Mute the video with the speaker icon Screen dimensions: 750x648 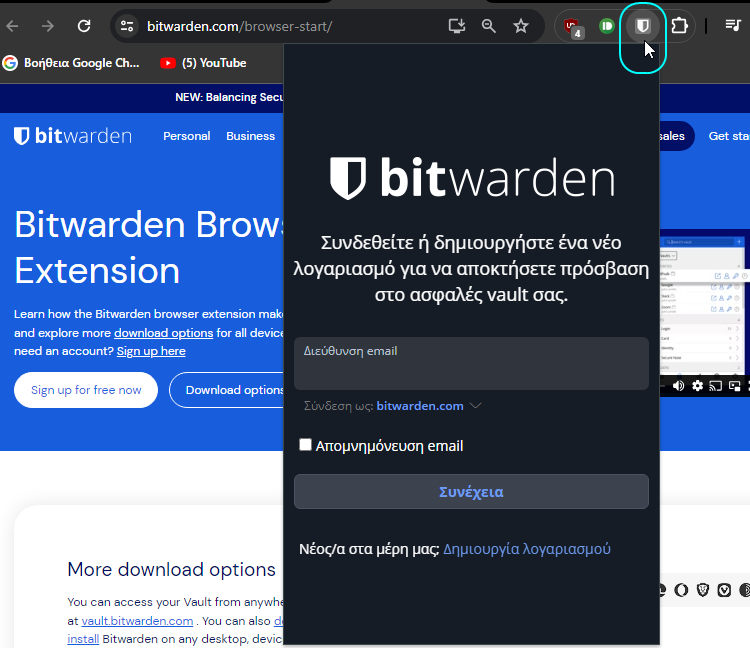[678, 386]
